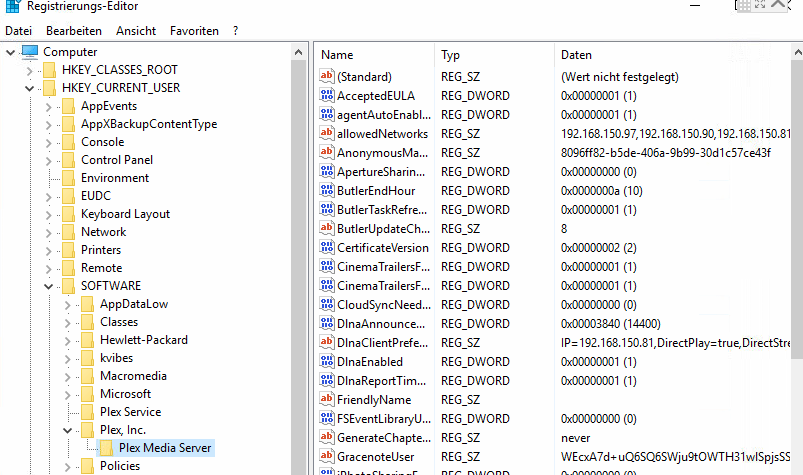This screenshot has height=475, width=803.
Task: Expand the Control Panel key
Action: pos(48,161)
